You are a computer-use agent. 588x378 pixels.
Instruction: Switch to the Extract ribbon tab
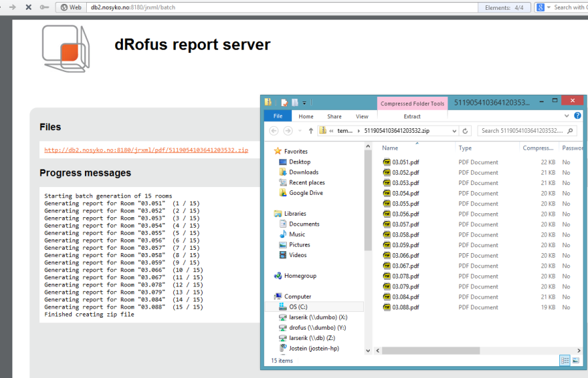tap(412, 116)
